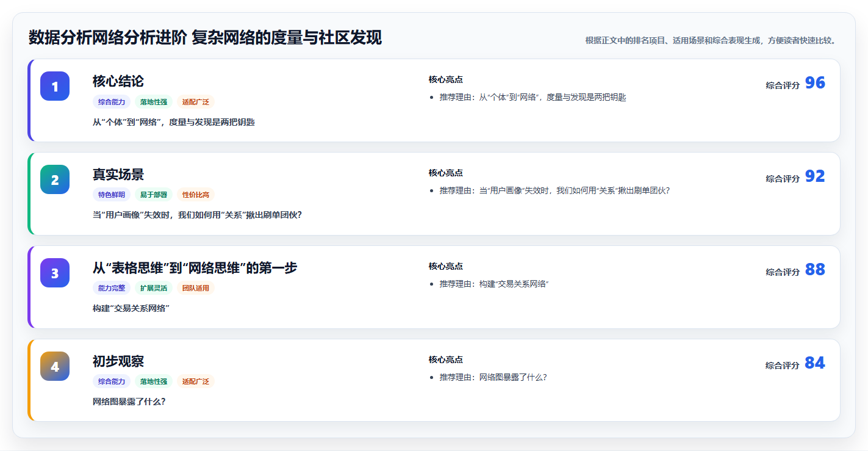Click the score value 92
868x451 pixels.
tap(815, 176)
